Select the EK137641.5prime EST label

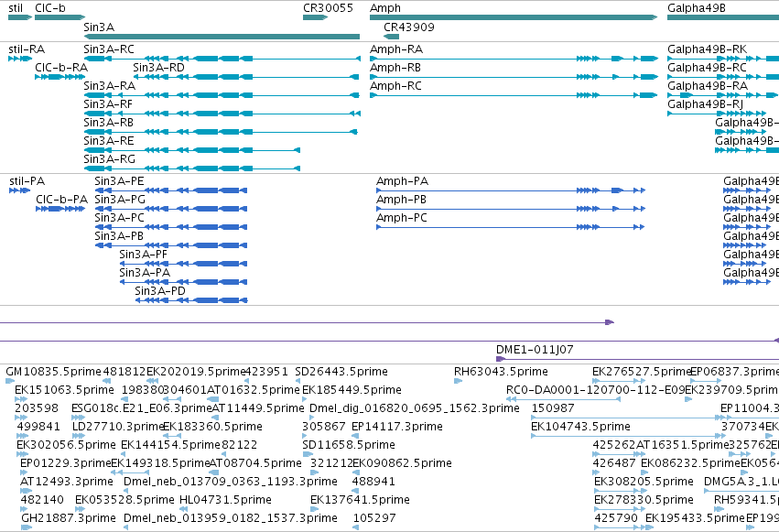pos(360,500)
